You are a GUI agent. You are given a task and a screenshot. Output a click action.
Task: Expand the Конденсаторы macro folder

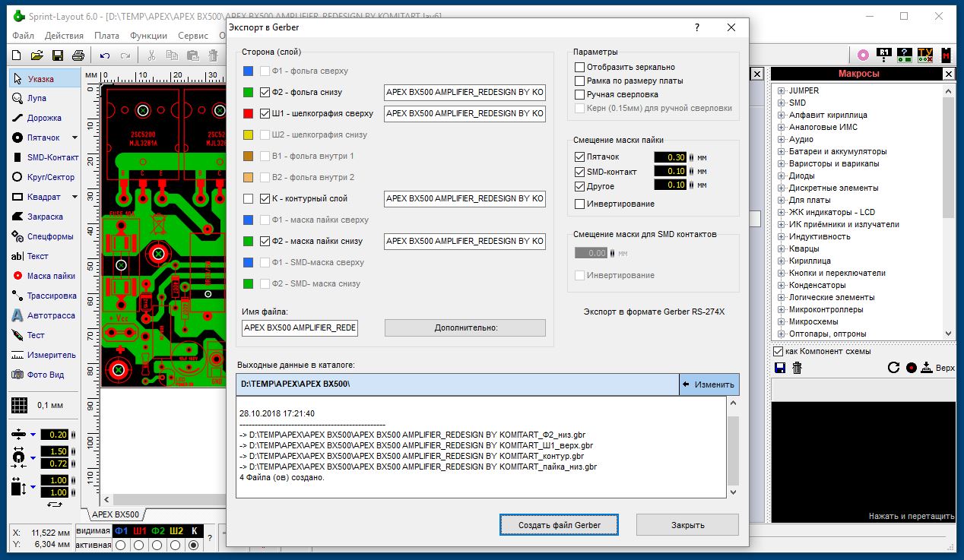pos(781,285)
